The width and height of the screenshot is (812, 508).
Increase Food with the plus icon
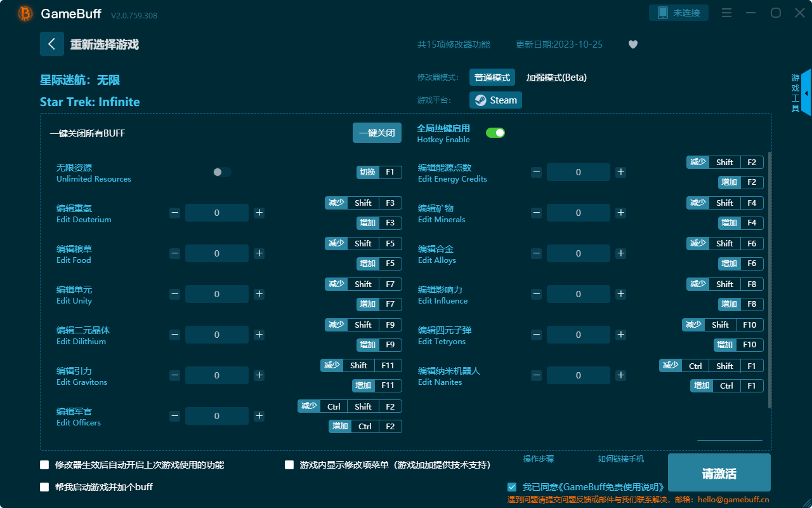coord(259,253)
